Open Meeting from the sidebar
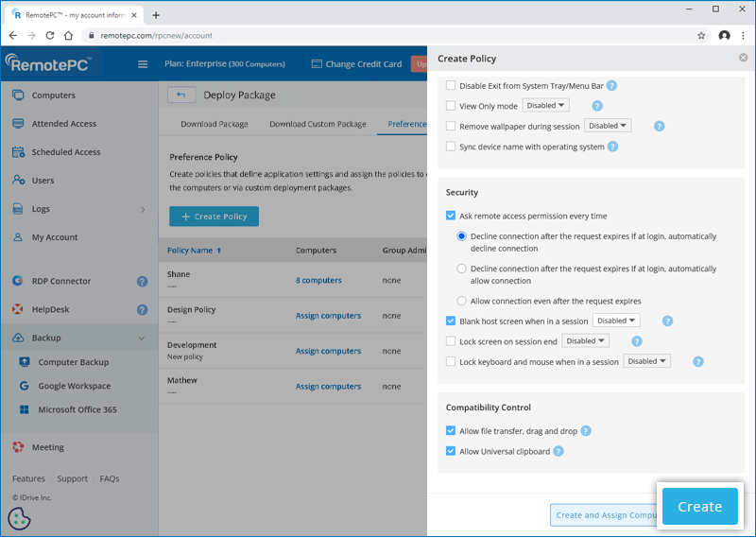 [48, 447]
